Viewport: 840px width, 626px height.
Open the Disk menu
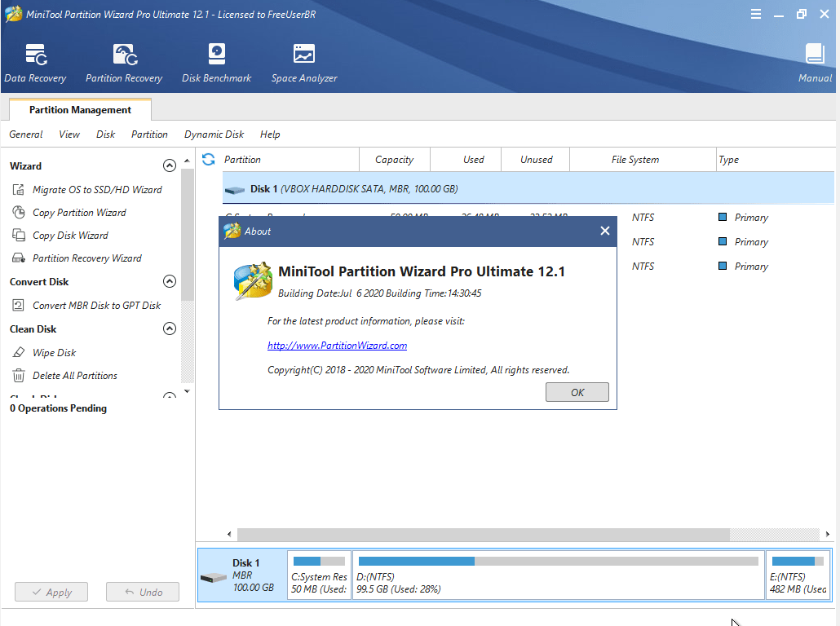(x=105, y=134)
